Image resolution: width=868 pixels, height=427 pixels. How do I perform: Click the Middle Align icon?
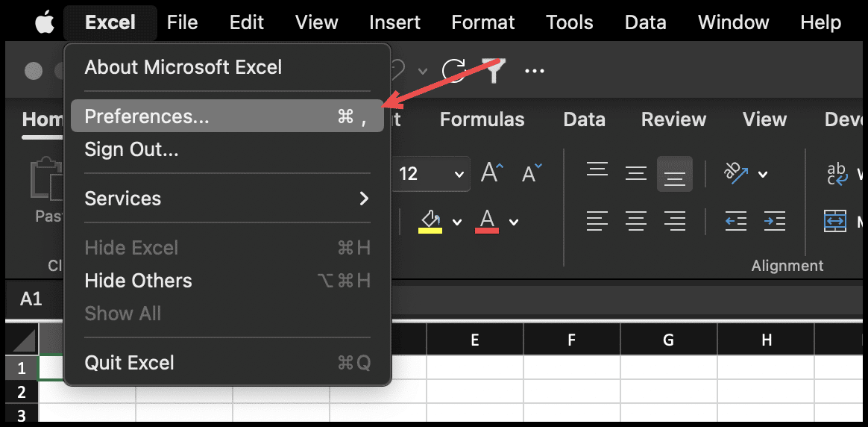(635, 173)
